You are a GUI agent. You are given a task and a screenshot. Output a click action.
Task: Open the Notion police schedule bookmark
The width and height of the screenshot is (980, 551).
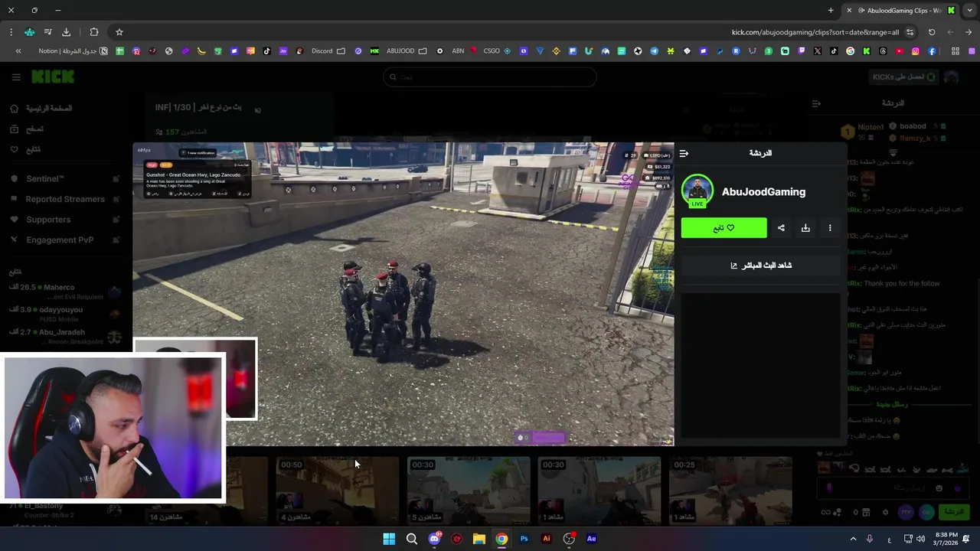pyautogui.click(x=73, y=51)
